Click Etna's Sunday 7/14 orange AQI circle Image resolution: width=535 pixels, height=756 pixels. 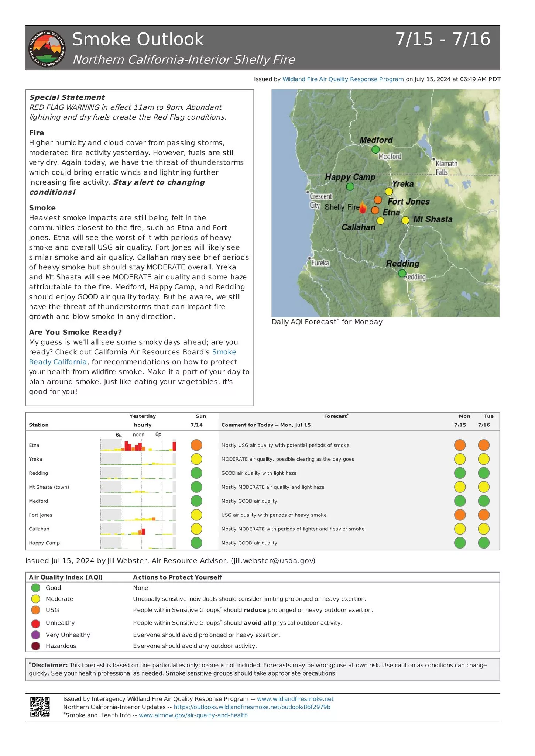[x=196, y=445]
